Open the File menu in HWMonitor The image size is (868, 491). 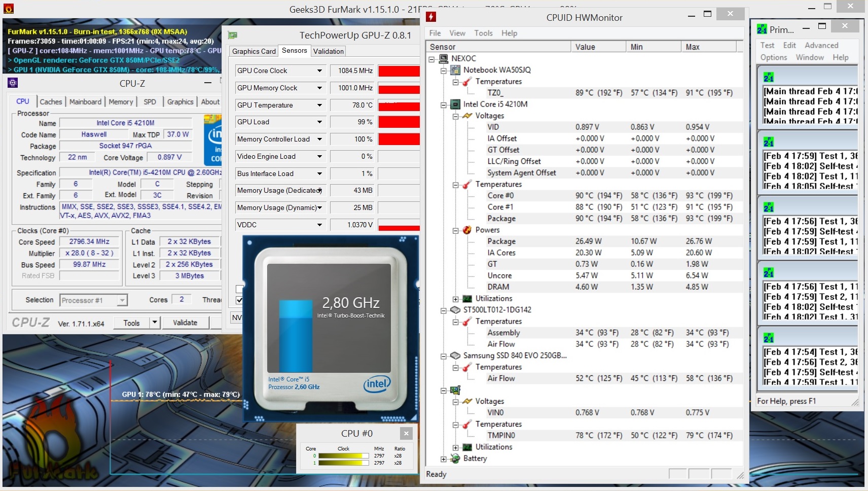pyautogui.click(x=435, y=33)
